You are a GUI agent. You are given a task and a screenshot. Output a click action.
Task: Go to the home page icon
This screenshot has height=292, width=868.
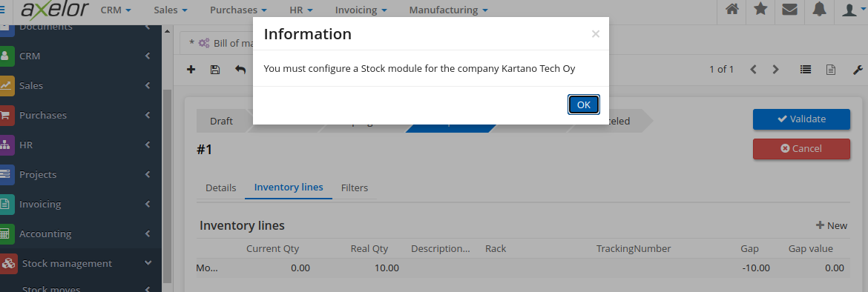[x=731, y=10]
